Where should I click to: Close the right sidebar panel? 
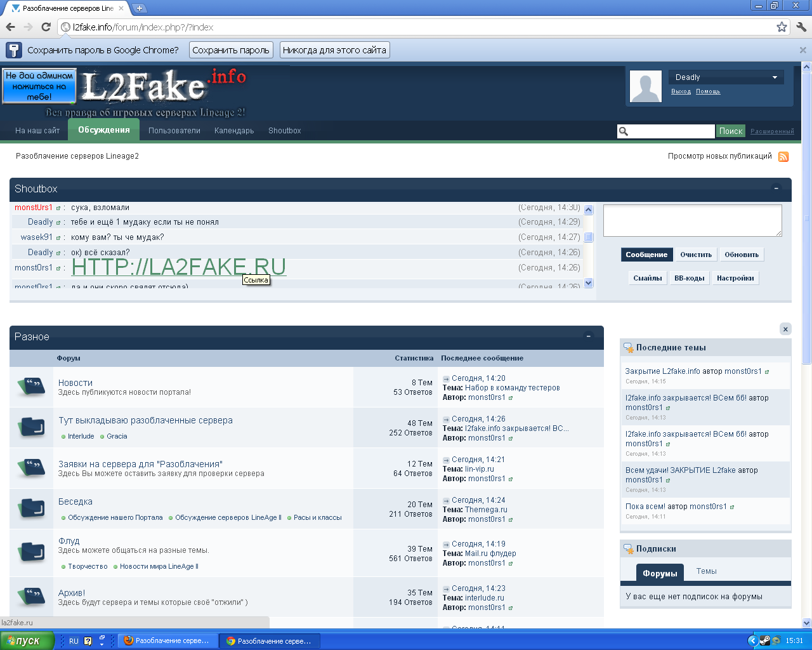[785, 329]
